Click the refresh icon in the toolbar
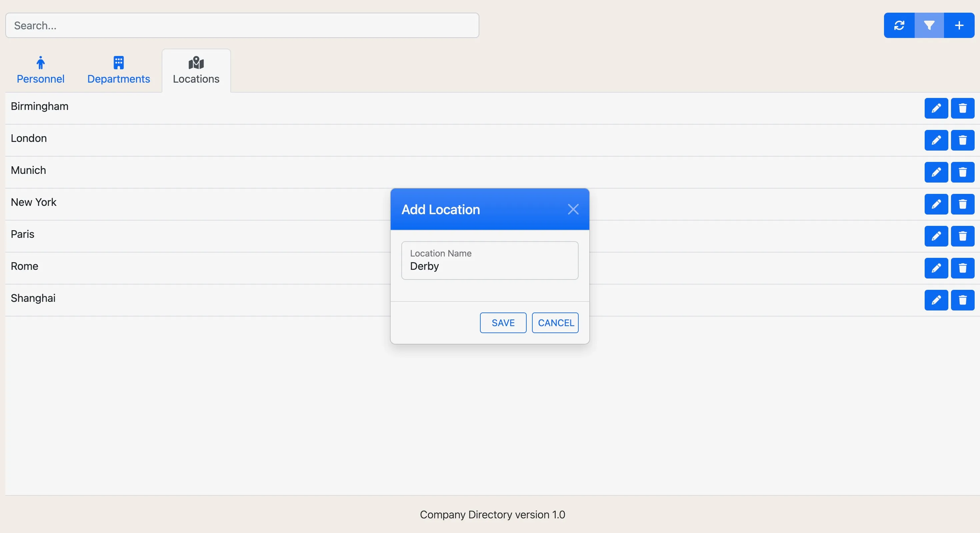The image size is (980, 533). click(899, 25)
